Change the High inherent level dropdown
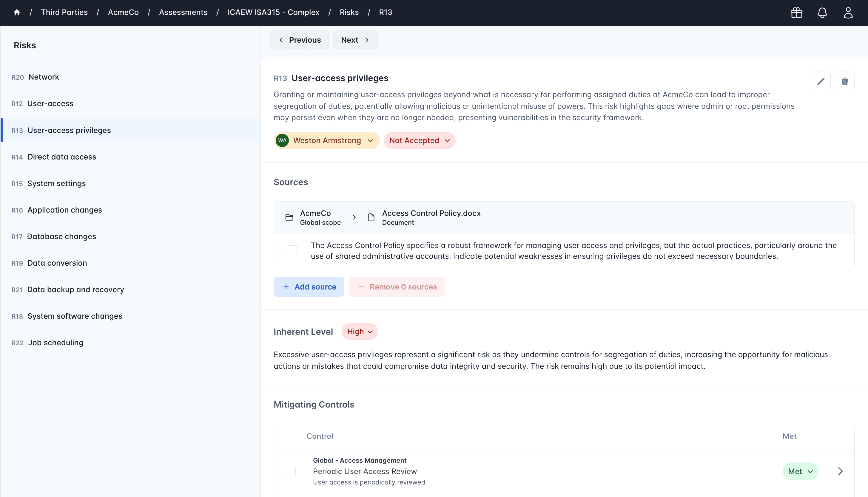Image resolution: width=868 pixels, height=497 pixels. (x=359, y=332)
